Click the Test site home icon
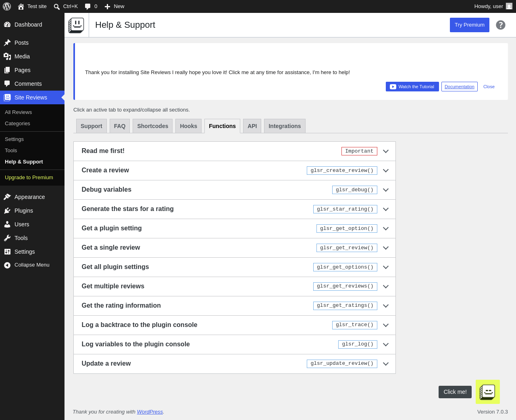516x420 pixels. 21,6
